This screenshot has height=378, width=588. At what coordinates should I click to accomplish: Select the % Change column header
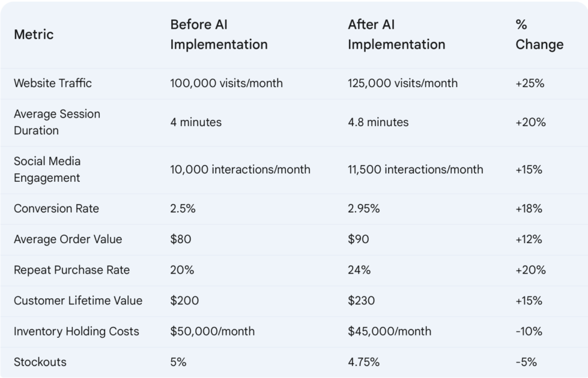tap(539, 34)
